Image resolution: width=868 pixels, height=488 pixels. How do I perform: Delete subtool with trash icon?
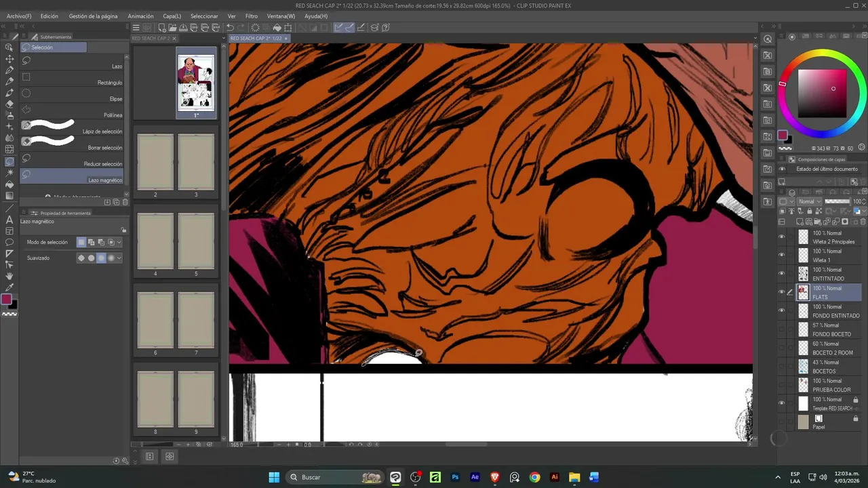tap(125, 202)
